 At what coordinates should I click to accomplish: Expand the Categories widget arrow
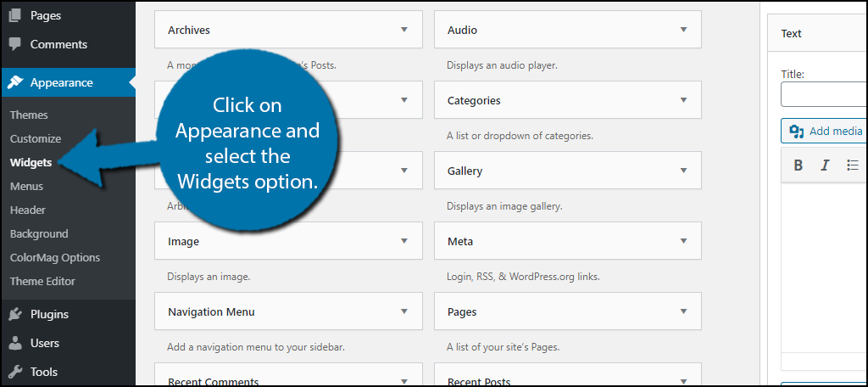point(684,100)
